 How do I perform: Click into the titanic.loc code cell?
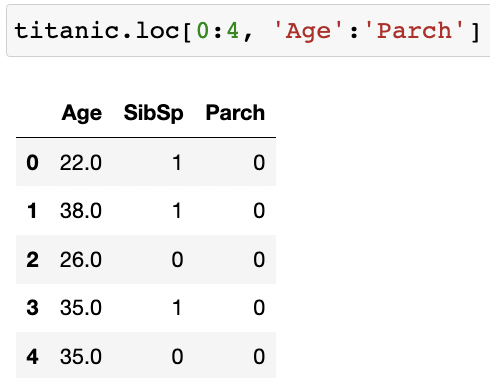click(248, 31)
